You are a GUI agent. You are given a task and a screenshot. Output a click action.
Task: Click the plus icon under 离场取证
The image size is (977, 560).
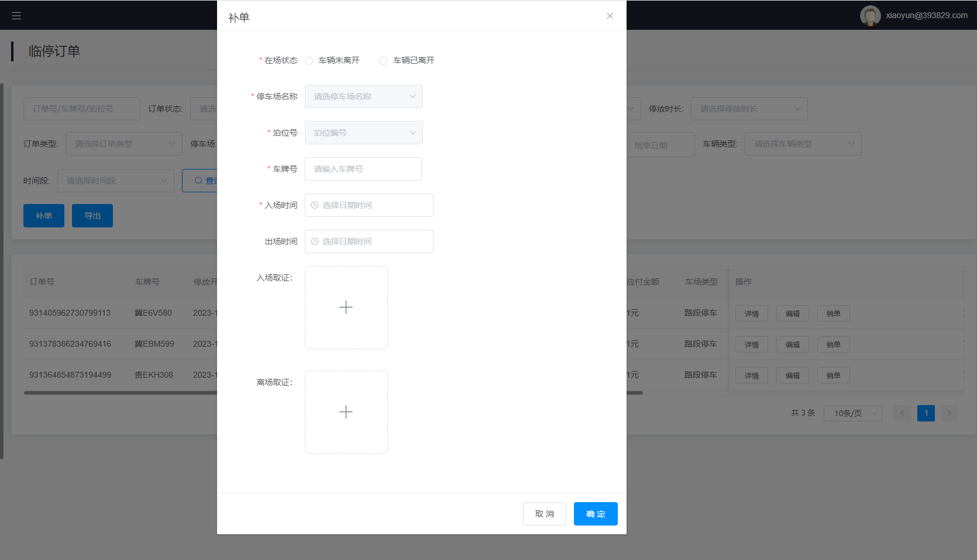pos(346,412)
